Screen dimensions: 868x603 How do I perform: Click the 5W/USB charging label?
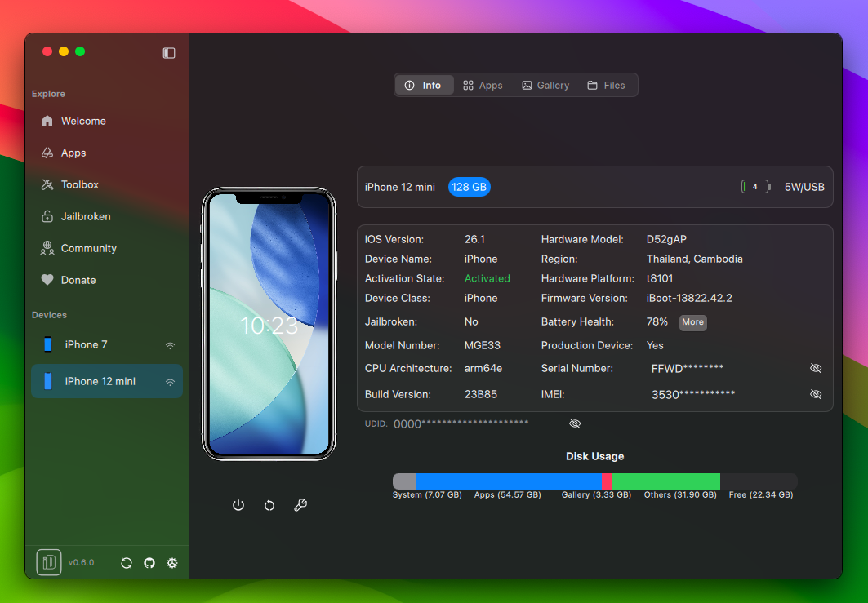(804, 187)
